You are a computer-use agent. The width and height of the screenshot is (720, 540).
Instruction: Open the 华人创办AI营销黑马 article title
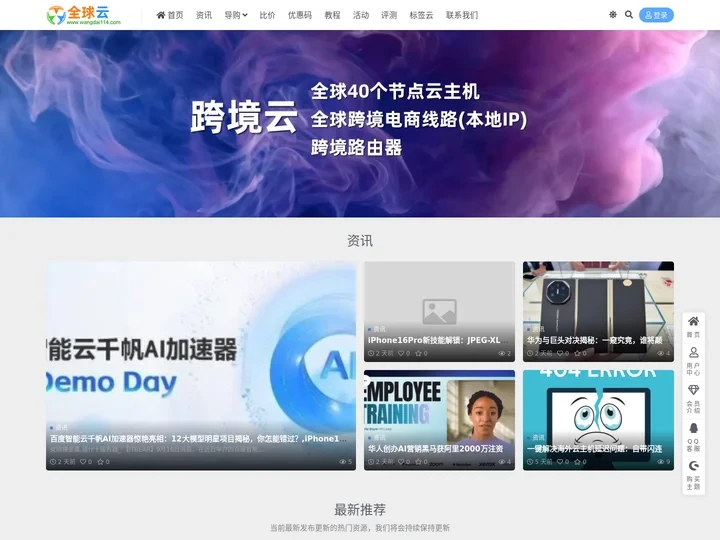pyautogui.click(x=435, y=449)
